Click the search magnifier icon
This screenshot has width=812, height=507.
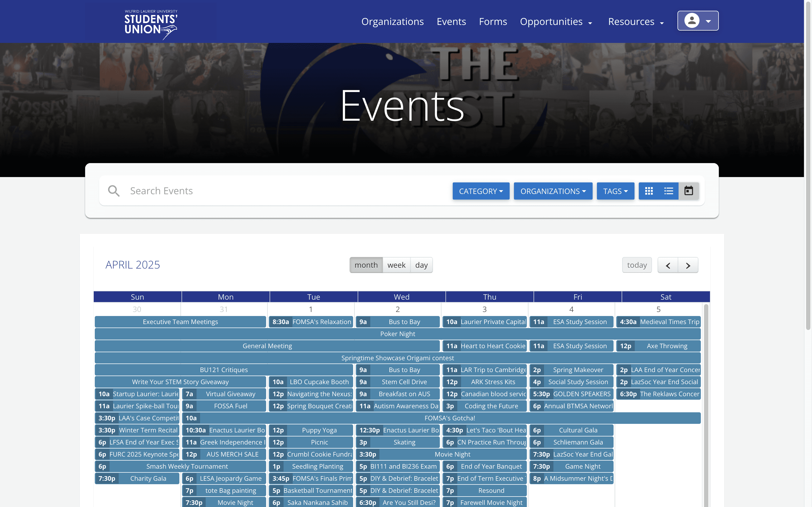114,191
